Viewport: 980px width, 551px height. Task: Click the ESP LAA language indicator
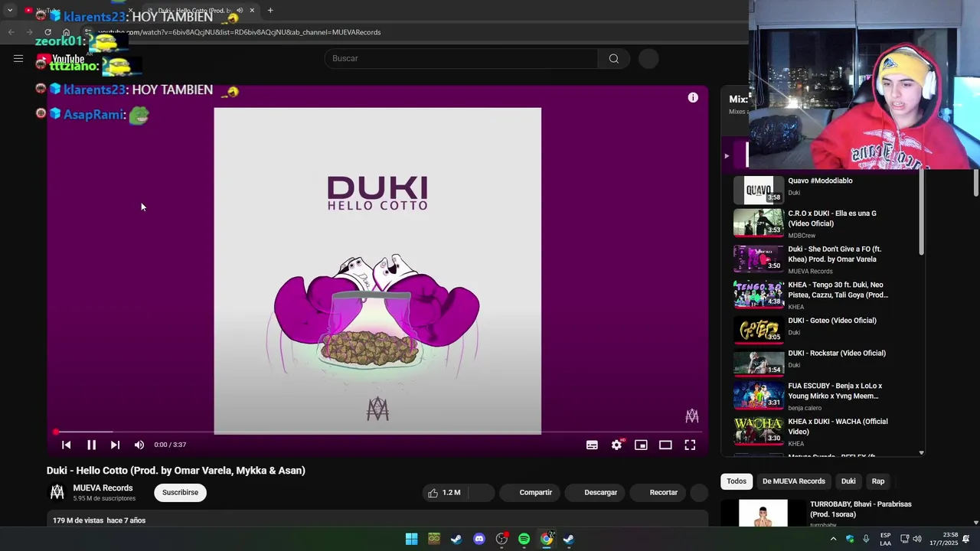pos(885,539)
